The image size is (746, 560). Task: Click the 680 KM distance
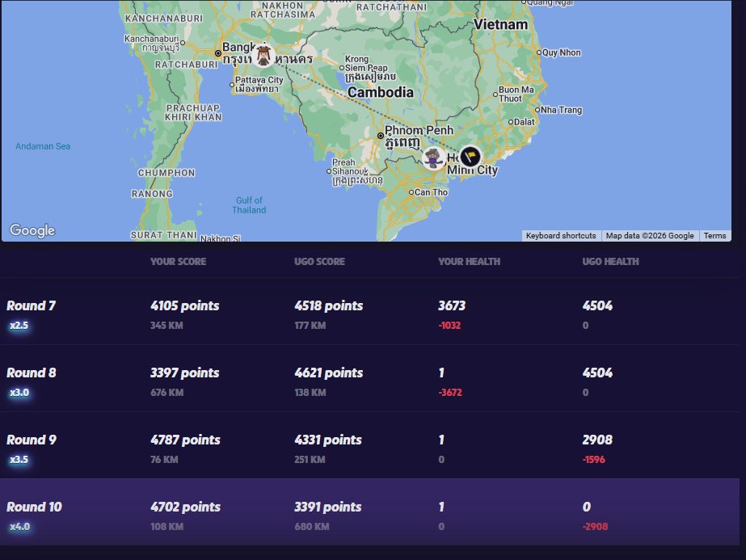(312, 527)
